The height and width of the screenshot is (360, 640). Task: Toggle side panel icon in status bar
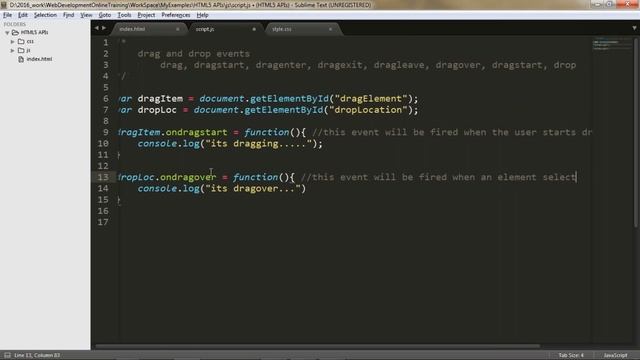[x=7, y=355]
